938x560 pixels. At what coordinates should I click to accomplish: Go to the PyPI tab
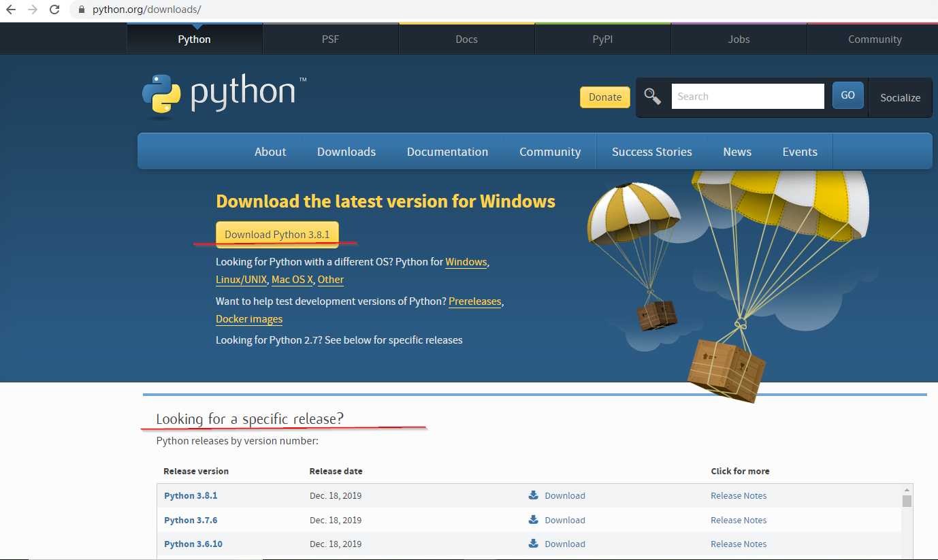603,39
